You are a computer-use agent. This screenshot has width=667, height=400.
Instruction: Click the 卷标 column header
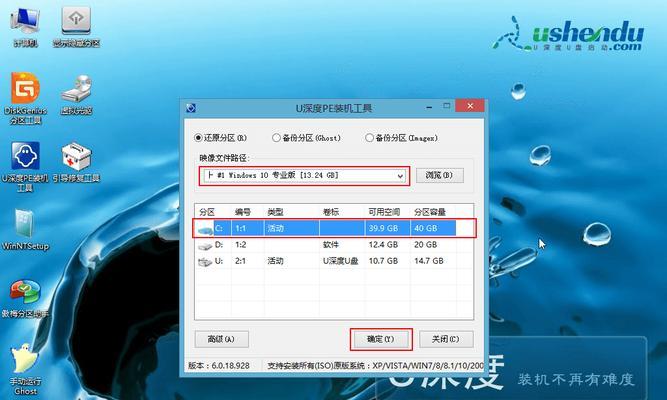point(331,212)
